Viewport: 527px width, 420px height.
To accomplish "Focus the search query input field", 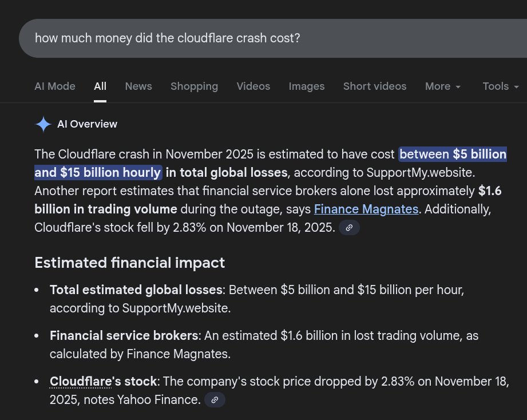I will [x=273, y=38].
